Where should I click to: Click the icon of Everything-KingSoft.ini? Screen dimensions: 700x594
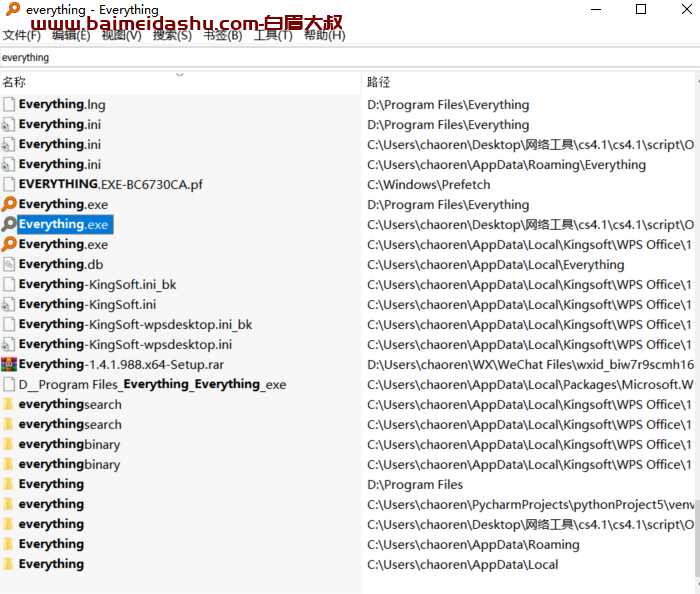(8, 304)
